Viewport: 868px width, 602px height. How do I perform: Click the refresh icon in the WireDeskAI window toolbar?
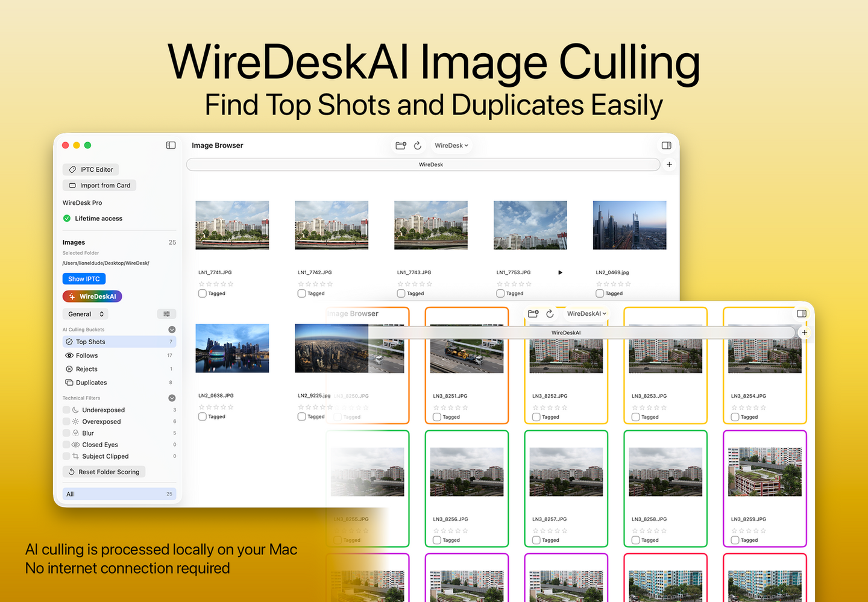(x=550, y=313)
